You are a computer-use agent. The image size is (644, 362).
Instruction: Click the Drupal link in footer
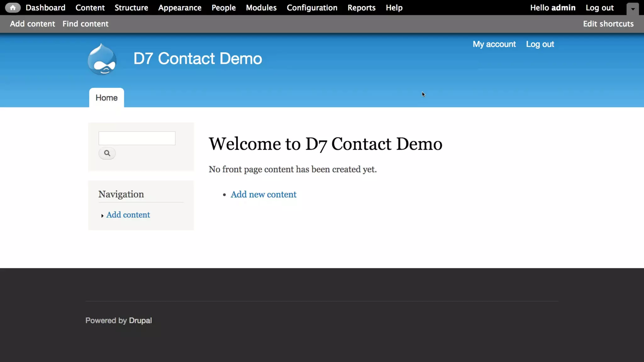point(140,321)
